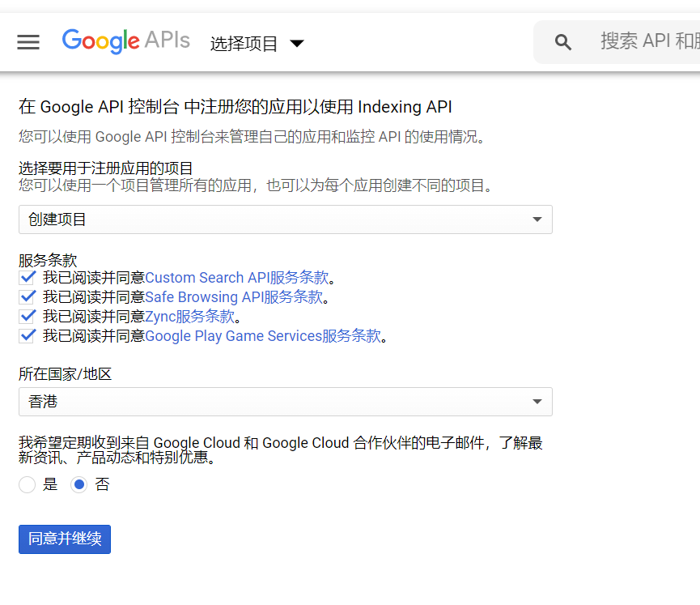Click the Google APIs logo
Viewport: 700px width, 605px height.
coord(126,41)
